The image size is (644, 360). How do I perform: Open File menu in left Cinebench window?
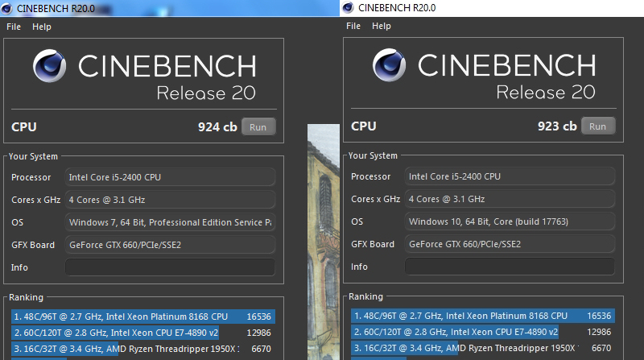(x=14, y=27)
